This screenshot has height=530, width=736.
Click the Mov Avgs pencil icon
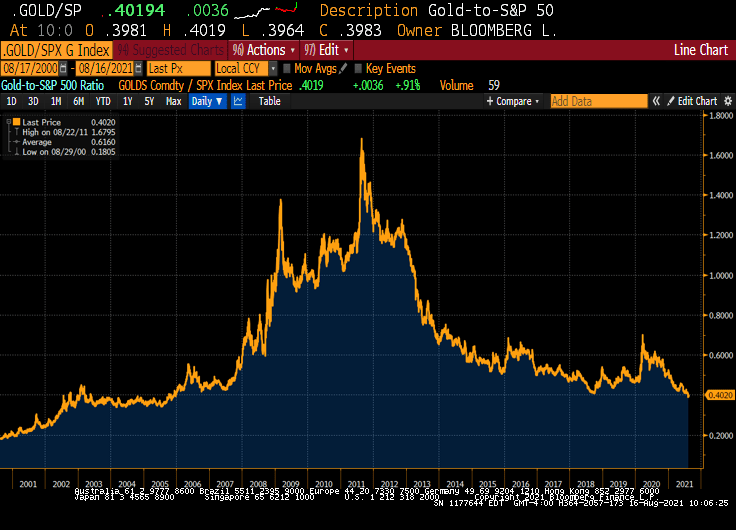(x=344, y=68)
